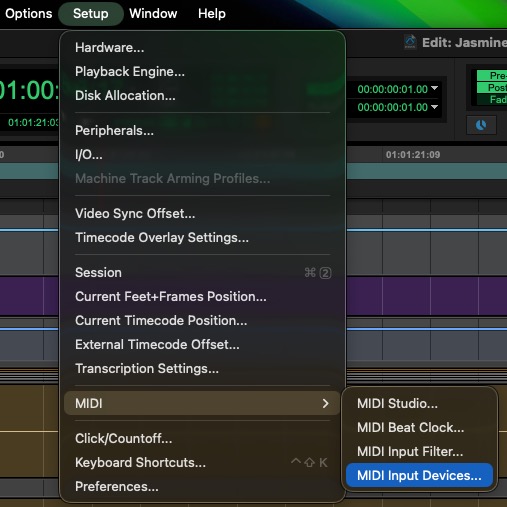This screenshot has width=507, height=507.
Task: Click the purple track clip on right
Action: (427, 296)
